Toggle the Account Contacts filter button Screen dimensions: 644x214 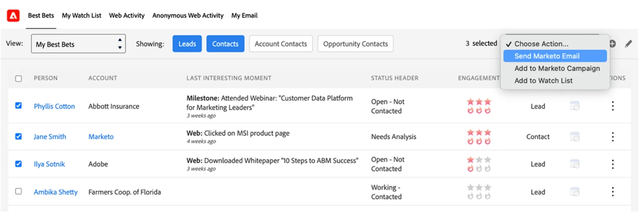(281, 44)
